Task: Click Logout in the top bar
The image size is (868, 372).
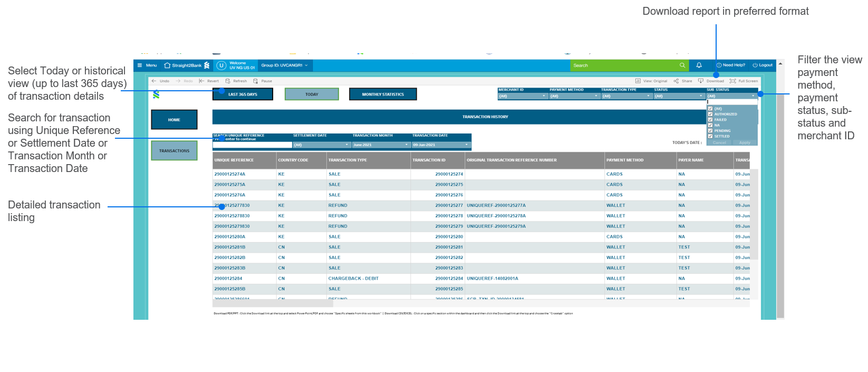Action: (x=763, y=65)
